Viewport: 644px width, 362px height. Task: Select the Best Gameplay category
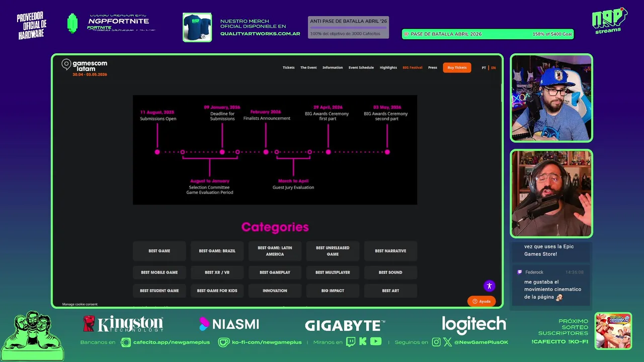[275, 273]
